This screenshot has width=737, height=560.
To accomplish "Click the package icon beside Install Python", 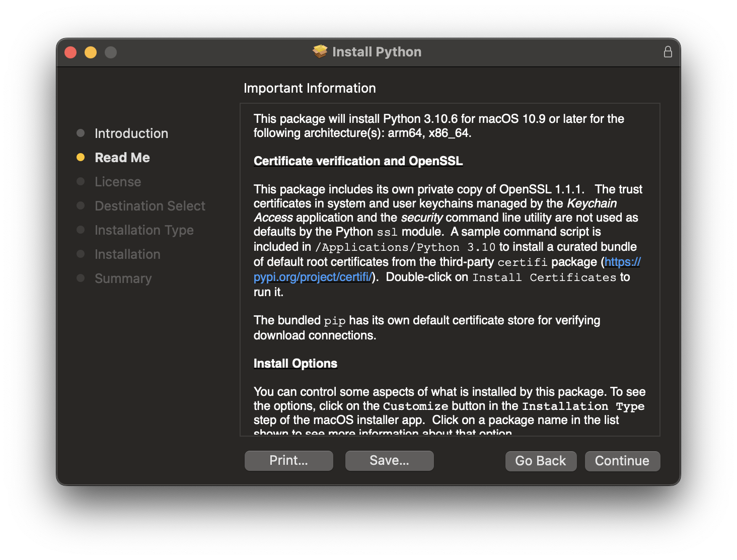I will (320, 51).
